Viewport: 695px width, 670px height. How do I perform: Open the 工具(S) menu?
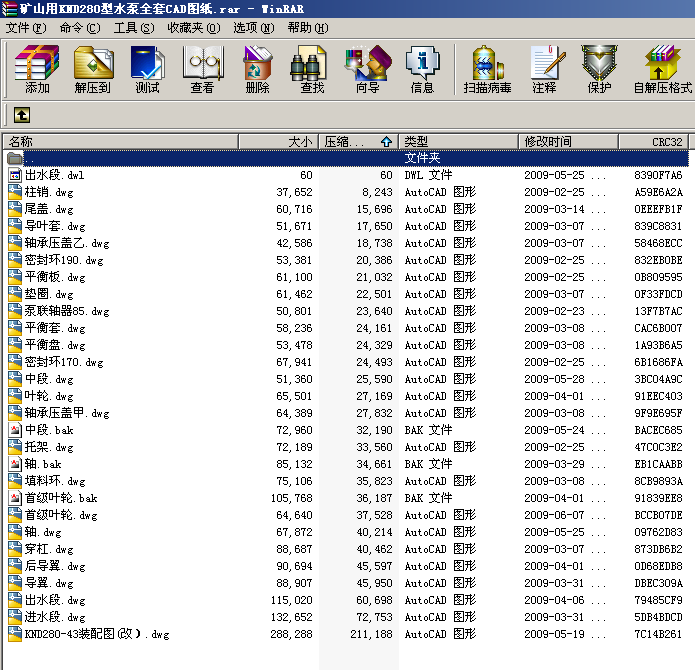coord(134,28)
